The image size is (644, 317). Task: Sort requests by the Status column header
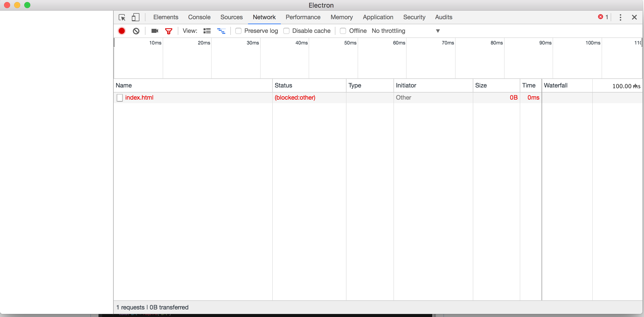click(x=283, y=85)
